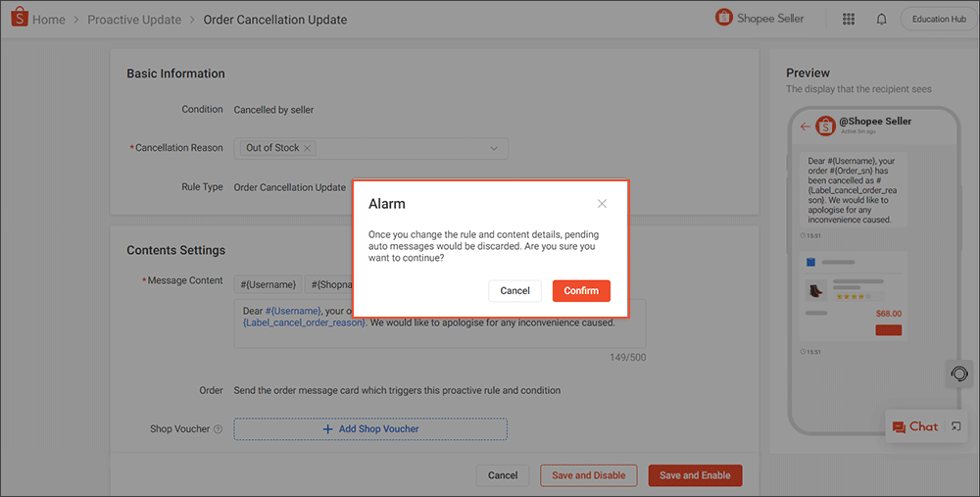Click the blue order icon in preview card
Image resolution: width=980 pixels, height=497 pixels.
(x=810, y=262)
